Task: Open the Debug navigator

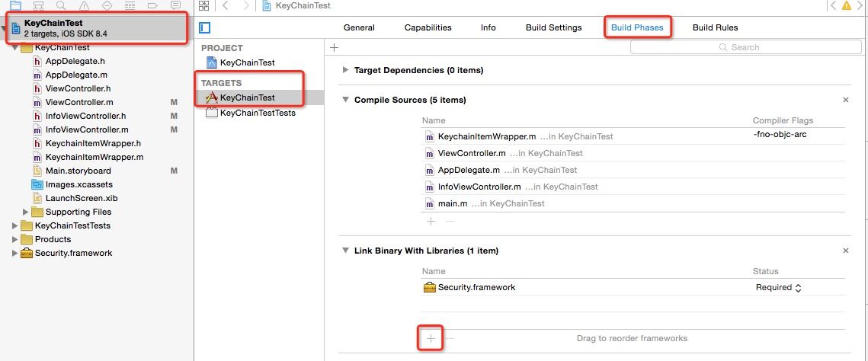Action: coord(130,5)
